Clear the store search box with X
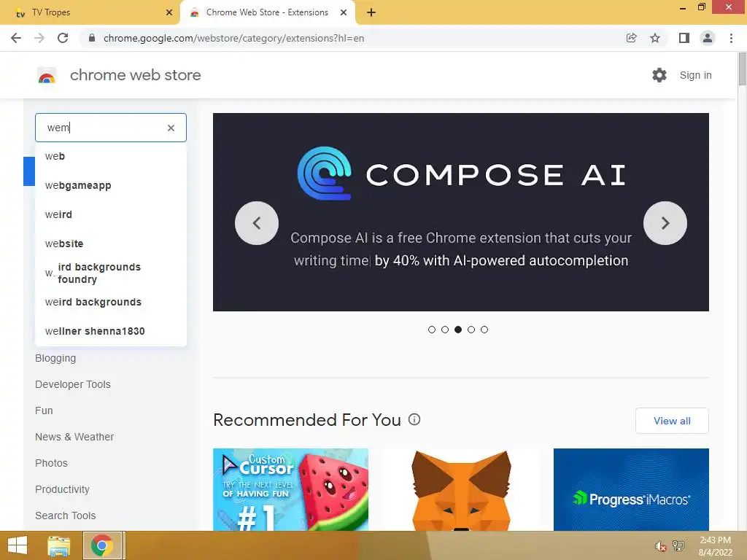This screenshot has width=747, height=560. point(171,128)
